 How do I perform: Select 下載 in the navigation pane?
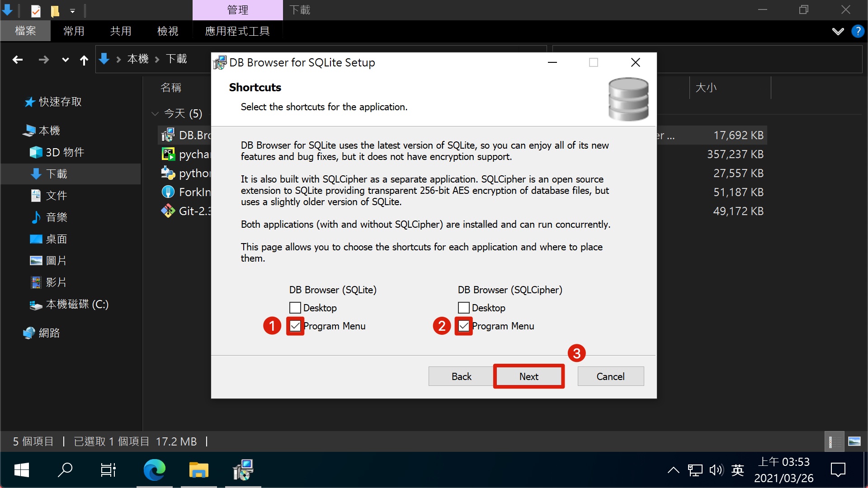[71, 174]
